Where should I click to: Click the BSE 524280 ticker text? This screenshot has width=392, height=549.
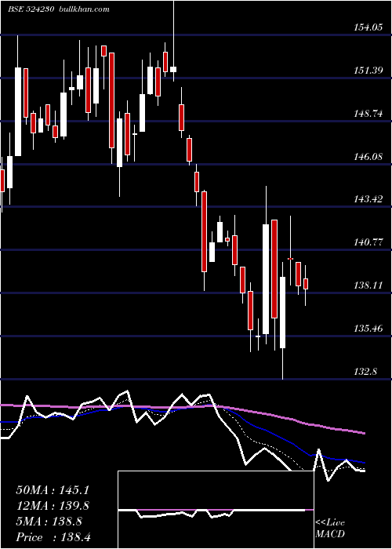(31, 9)
